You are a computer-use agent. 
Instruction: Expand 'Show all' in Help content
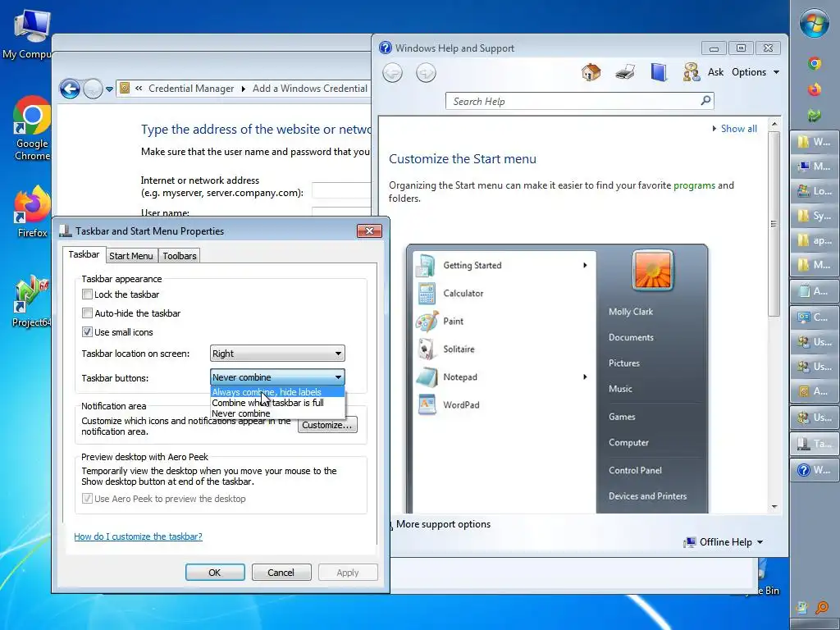[x=734, y=129]
